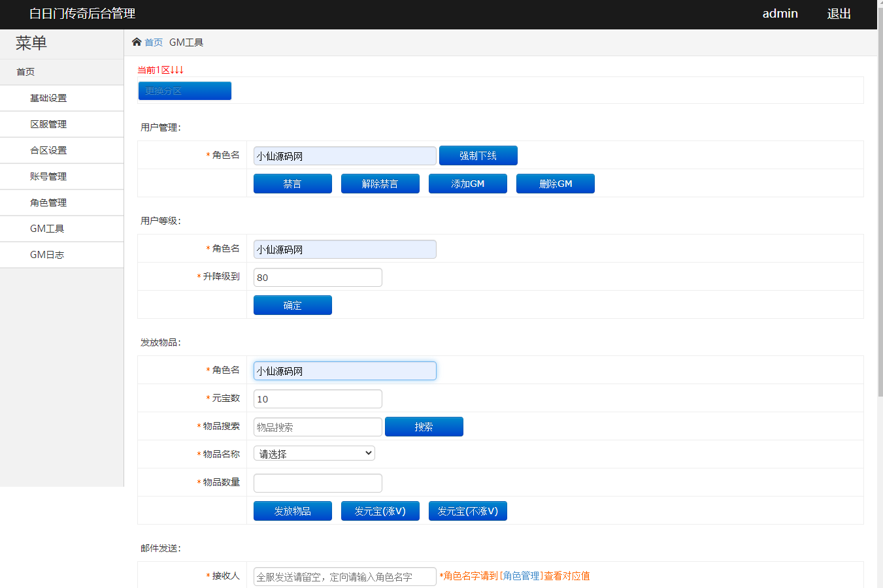Click 发放物品 button

tap(293, 511)
